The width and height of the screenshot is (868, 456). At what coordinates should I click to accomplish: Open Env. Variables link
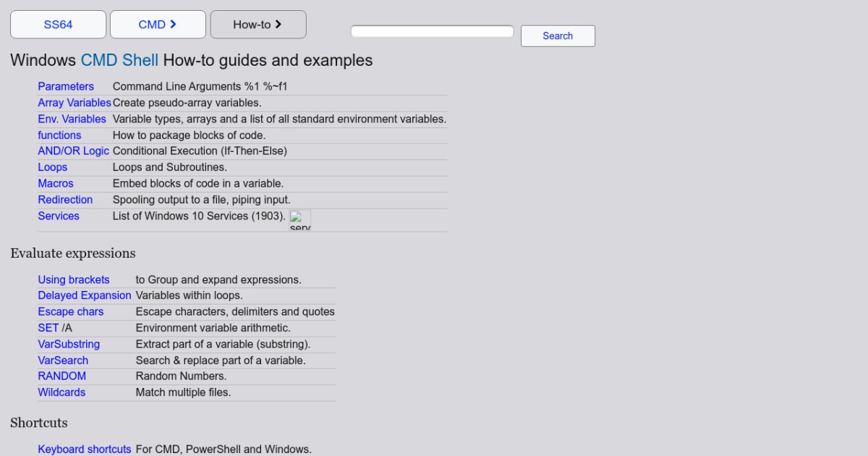(x=72, y=119)
